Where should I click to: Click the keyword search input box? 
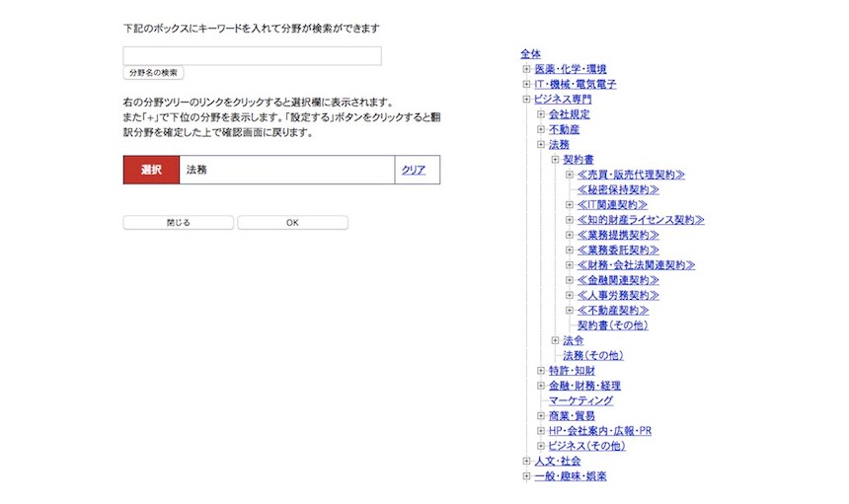click(x=252, y=56)
